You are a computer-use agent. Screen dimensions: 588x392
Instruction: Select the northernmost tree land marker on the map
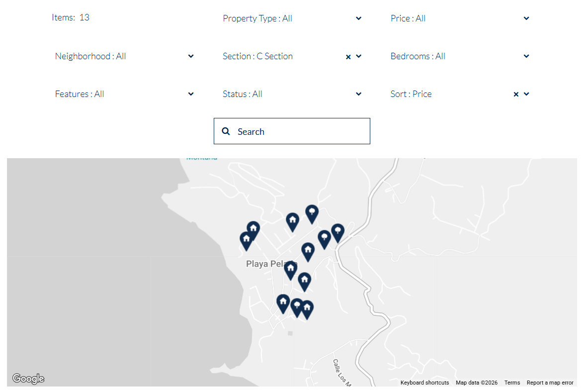pos(312,214)
